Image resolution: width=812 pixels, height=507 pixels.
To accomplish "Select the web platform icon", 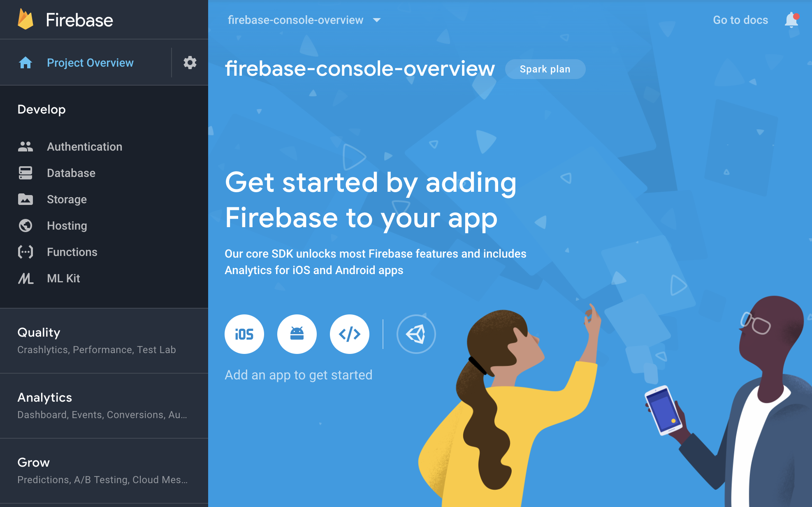I will pos(349,334).
